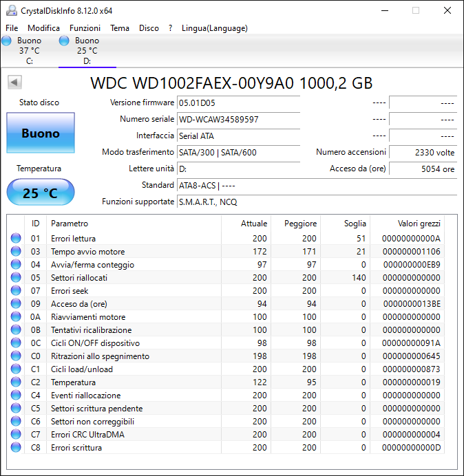
Task: Select the 'Errori lettura' parameter name
Action: point(73,238)
